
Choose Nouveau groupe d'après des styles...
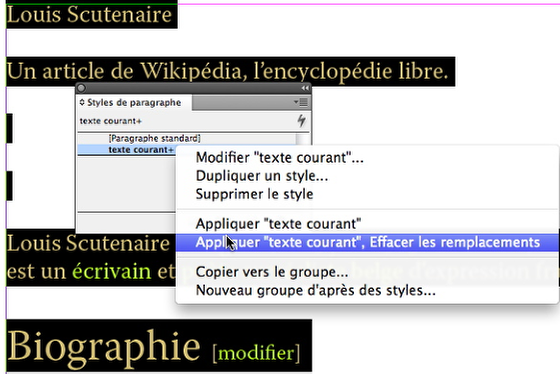tap(315, 290)
